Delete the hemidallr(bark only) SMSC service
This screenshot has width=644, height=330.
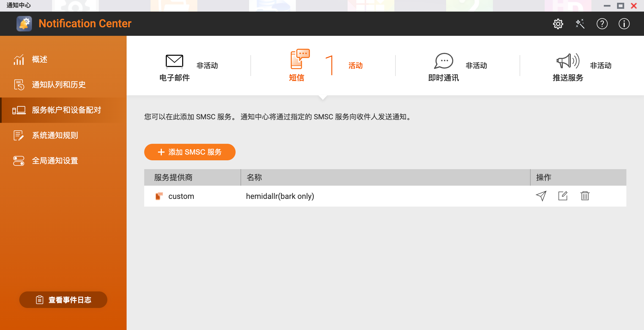(585, 196)
